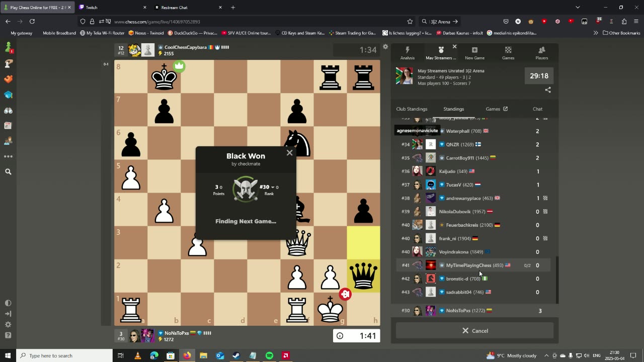Image resolution: width=644 pixels, height=362 pixels.
Task: Open the Learn graduation cap icon
Action: point(8,95)
